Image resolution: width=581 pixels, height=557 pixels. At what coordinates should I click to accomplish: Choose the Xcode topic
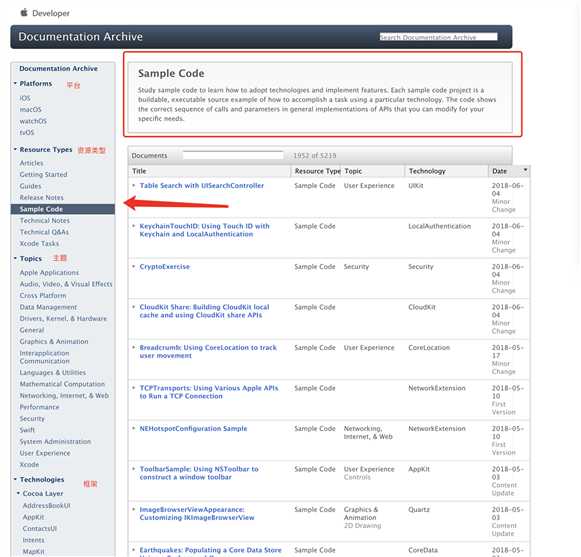pos(29,464)
